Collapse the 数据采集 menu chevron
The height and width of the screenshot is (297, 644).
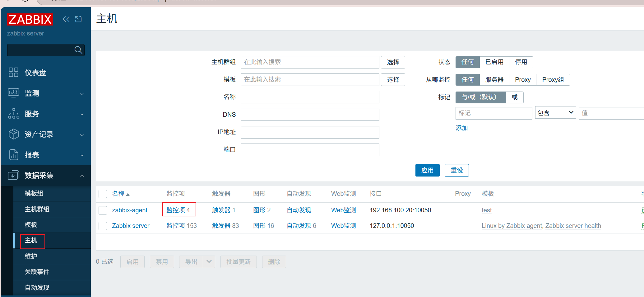tap(82, 176)
